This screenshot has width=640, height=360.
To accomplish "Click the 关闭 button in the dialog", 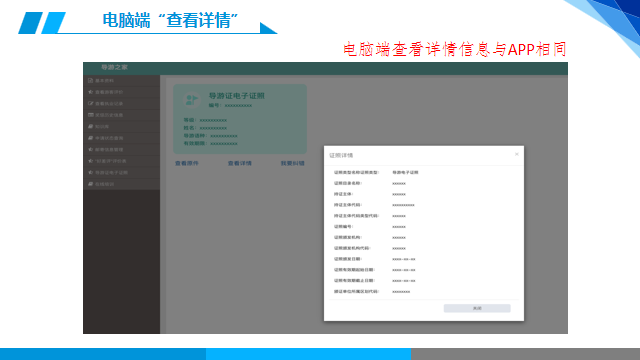I will [477, 308].
